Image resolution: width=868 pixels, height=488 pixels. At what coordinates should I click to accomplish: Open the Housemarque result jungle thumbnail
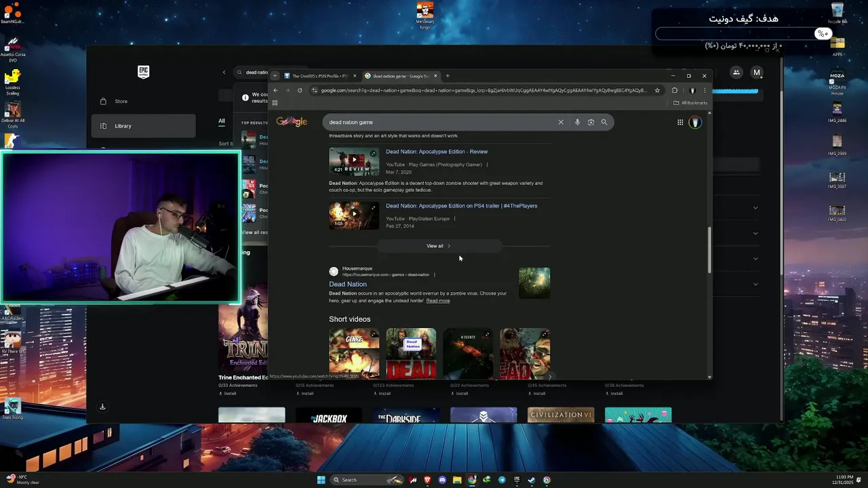[x=534, y=283]
